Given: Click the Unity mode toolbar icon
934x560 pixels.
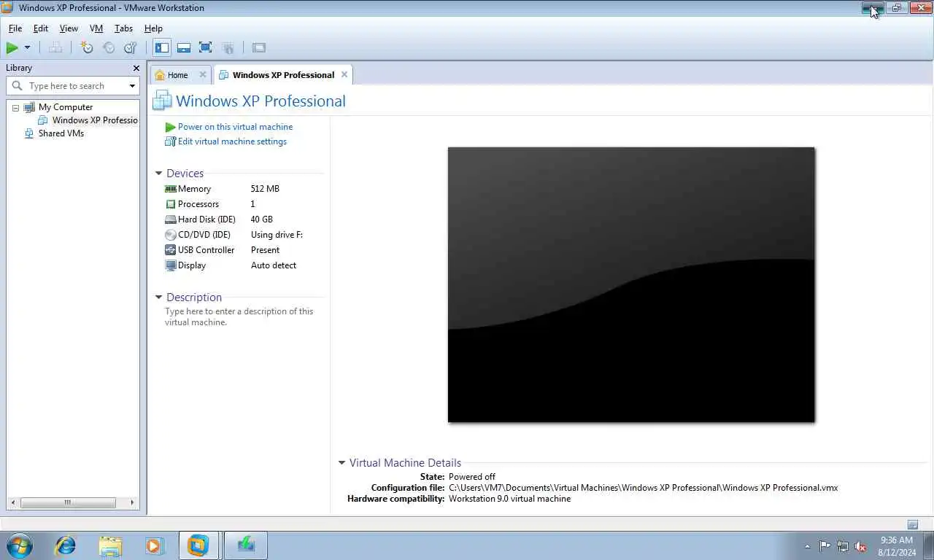Looking at the screenshot, I should pos(228,48).
